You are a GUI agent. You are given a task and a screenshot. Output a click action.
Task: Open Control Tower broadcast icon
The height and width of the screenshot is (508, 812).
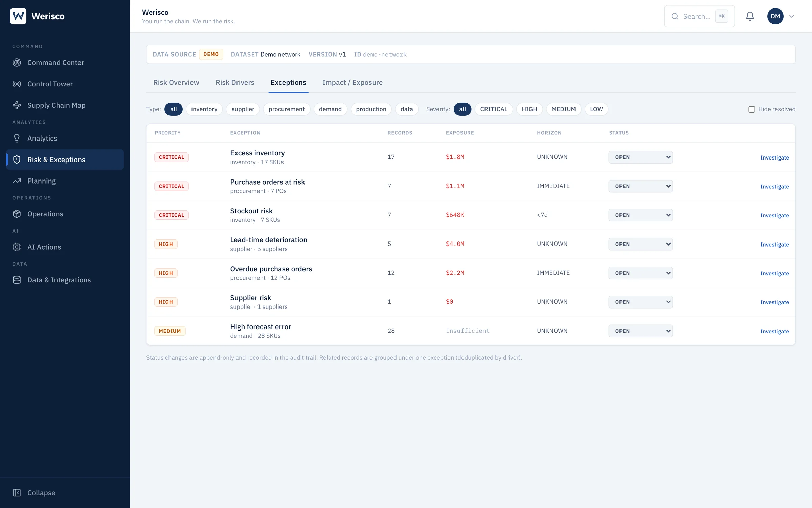pyautogui.click(x=17, y=84)
